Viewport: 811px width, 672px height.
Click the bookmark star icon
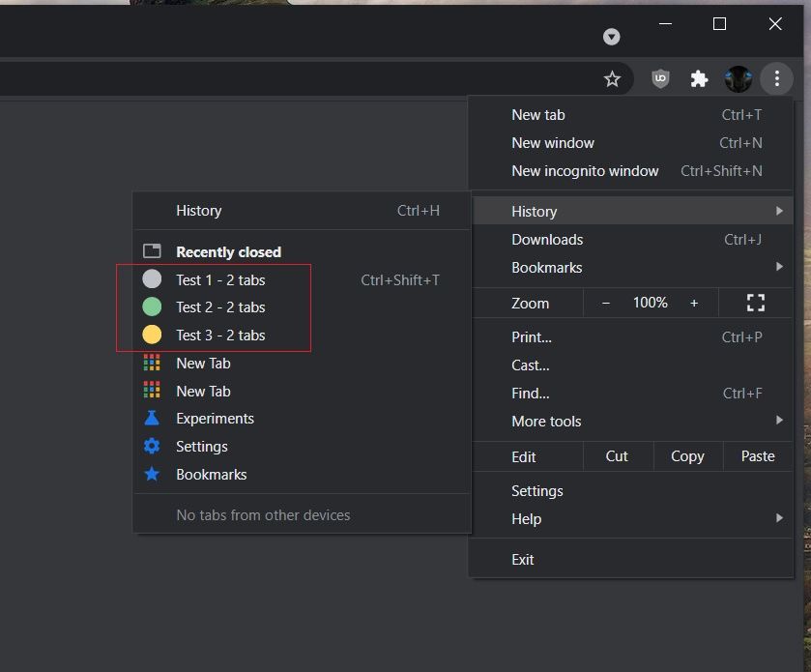pyautogui.click(x=612, y=79)
